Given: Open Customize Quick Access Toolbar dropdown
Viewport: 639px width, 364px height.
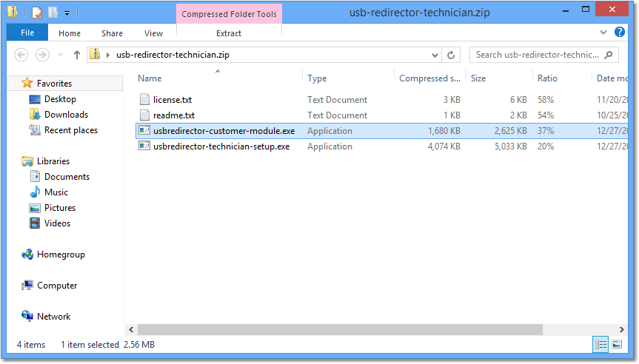Looking at the screenshot, I should pyautogui.click(x=67, y=13).
